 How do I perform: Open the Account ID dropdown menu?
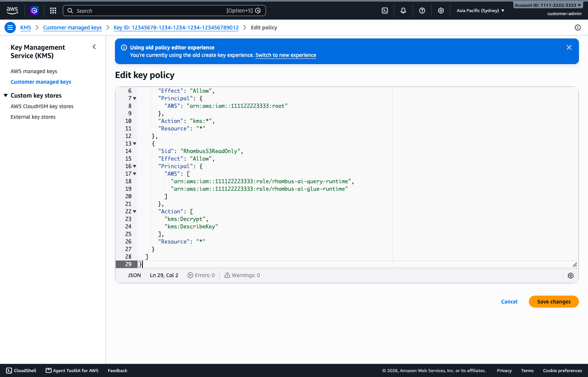(548, 5)
